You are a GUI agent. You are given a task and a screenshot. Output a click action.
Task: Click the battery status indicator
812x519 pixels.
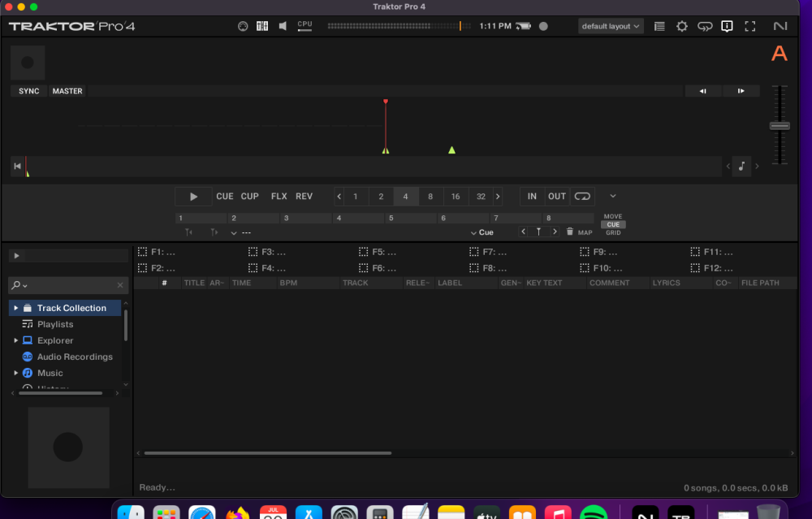tap(524, 26)
